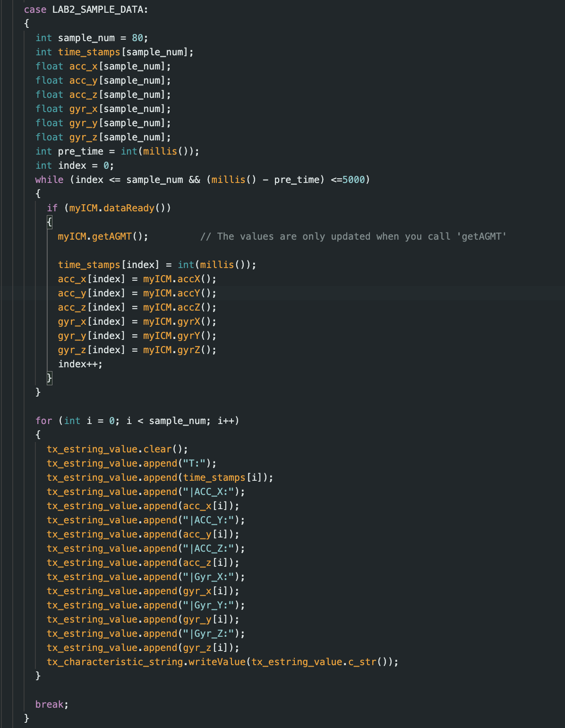Click the append("|ACC_X:") line

(x=146, y=492)
